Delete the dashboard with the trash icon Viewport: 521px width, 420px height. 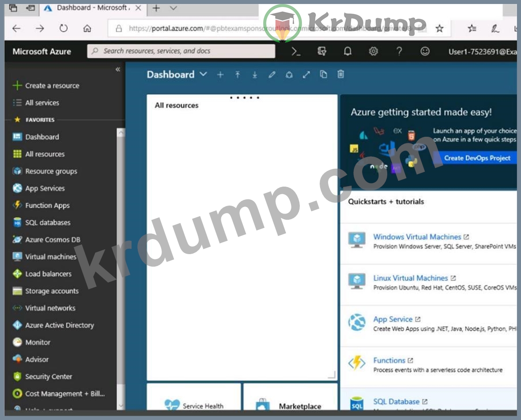click(x=340, y=74)
